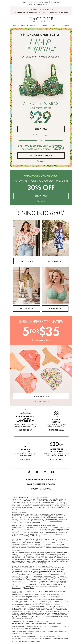Viewport: 82px width, 644px height.
Task: Click the green bra model photo
Action: pos(55,285)
